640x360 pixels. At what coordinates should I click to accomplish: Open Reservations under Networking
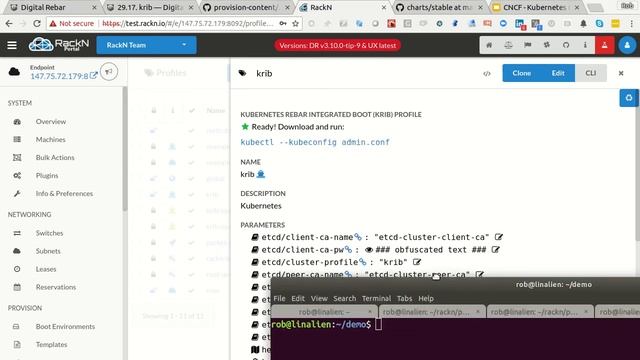(56, 287)
